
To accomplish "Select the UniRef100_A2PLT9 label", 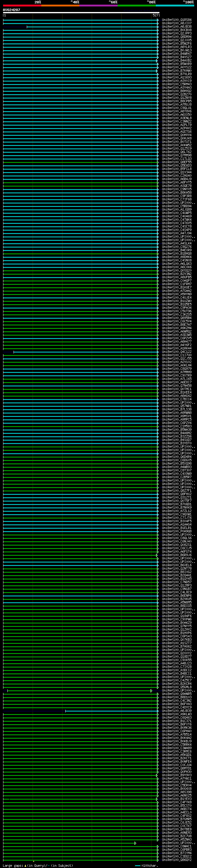I will (176, 125).
